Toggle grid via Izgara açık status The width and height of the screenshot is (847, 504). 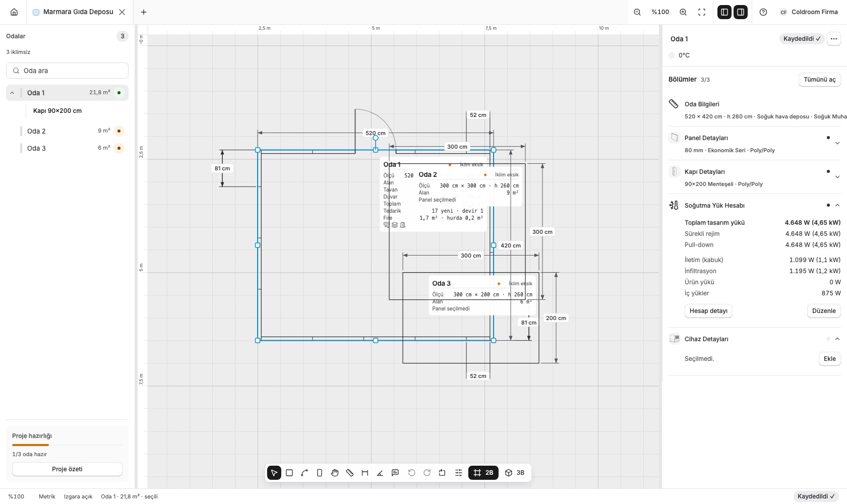point(78,496)
